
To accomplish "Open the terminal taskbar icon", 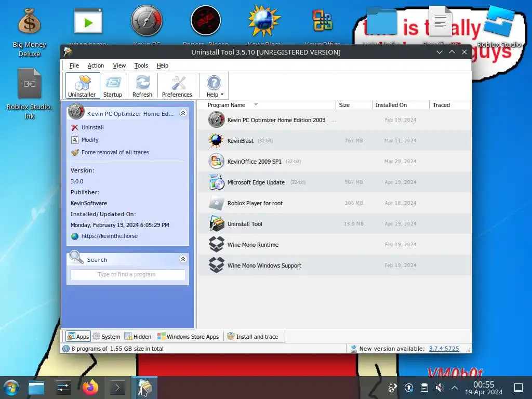I will point(117,388).
